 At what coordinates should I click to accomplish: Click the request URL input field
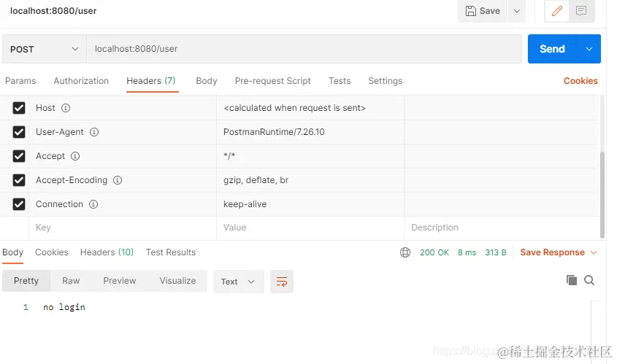(x=303, y=49)
